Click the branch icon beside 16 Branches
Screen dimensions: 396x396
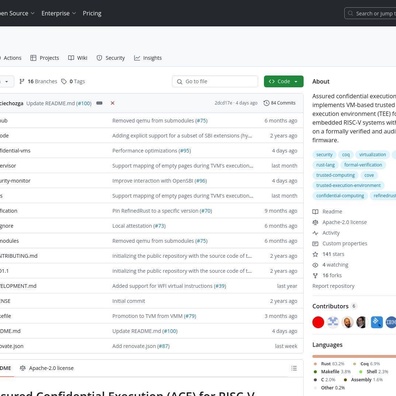[x=22, y=81]
